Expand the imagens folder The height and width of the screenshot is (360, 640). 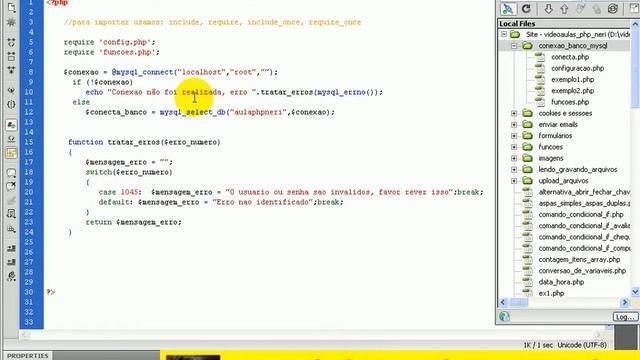click(514, 158)
